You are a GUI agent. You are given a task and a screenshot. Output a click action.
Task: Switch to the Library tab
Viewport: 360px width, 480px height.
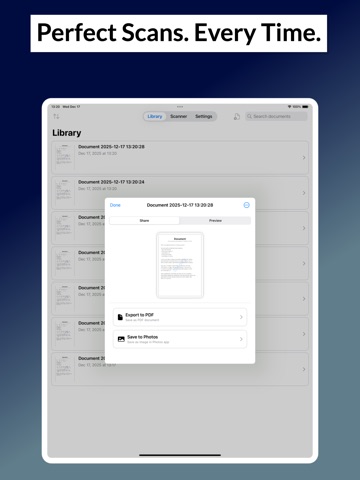(x=155, y=116)
